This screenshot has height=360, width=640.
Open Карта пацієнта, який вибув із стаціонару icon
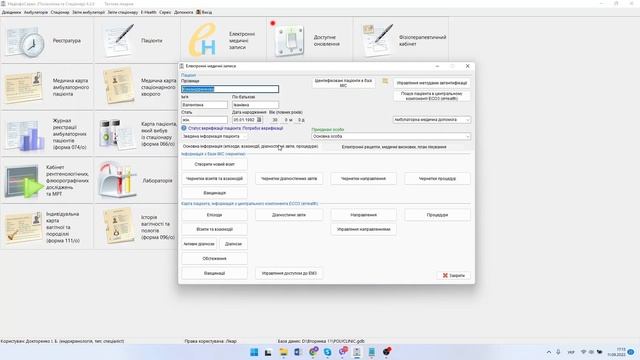(116, 134)
